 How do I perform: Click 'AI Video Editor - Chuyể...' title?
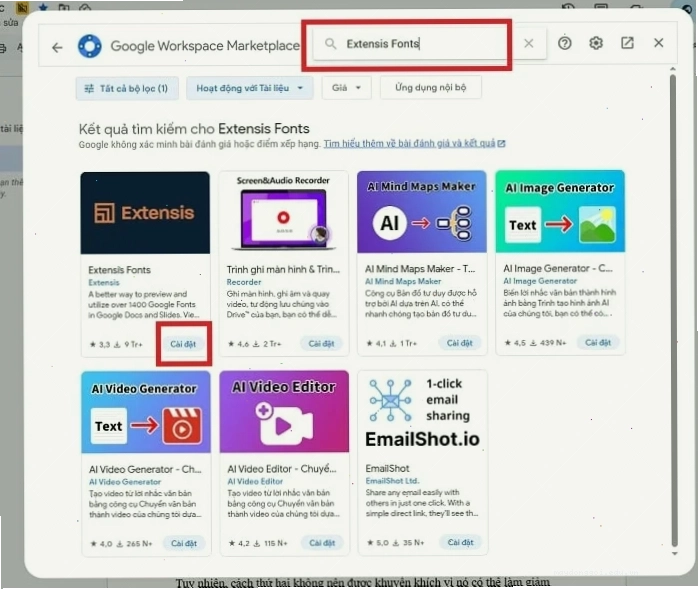point(282,469)
